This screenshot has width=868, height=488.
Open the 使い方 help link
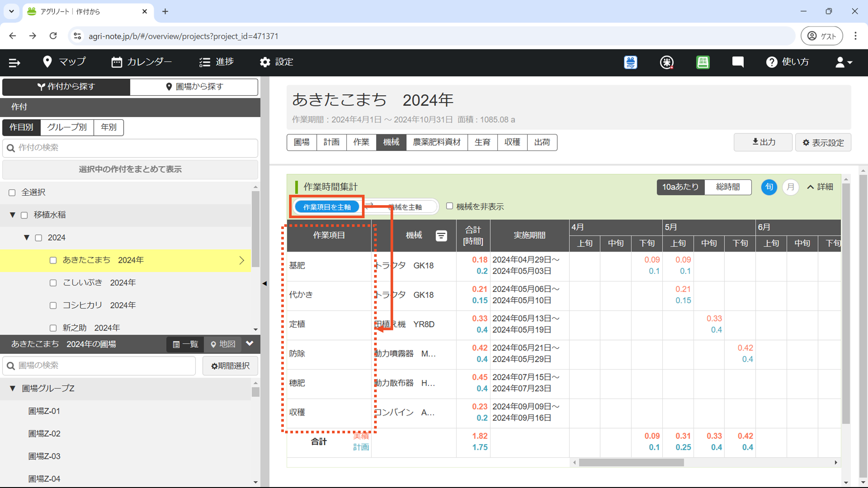point(788,62)
